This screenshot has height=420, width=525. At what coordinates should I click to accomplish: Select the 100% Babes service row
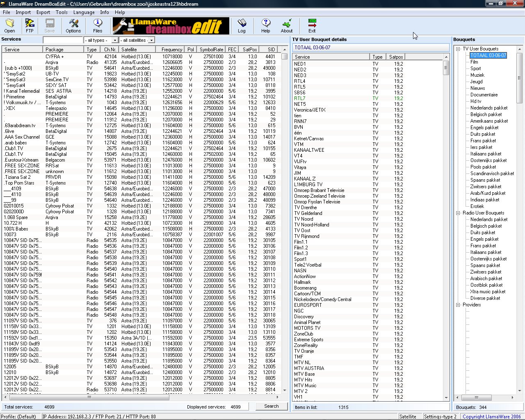pos(142,229)
